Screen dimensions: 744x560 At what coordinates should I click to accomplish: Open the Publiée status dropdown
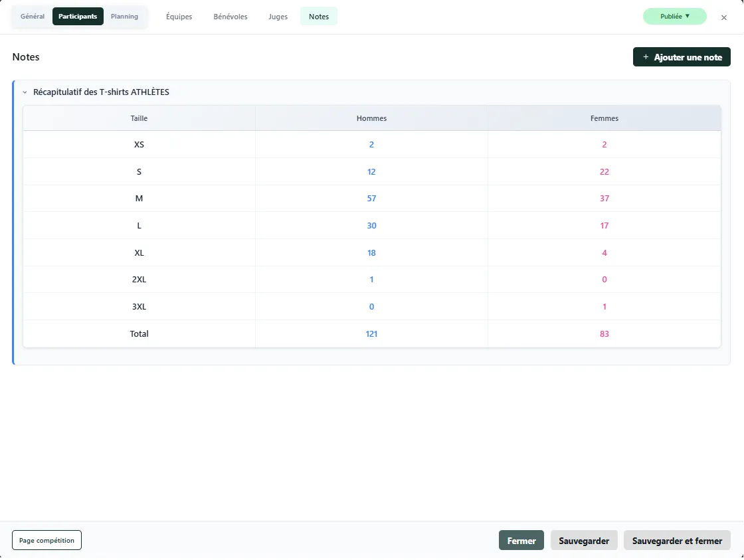(674, 17)
